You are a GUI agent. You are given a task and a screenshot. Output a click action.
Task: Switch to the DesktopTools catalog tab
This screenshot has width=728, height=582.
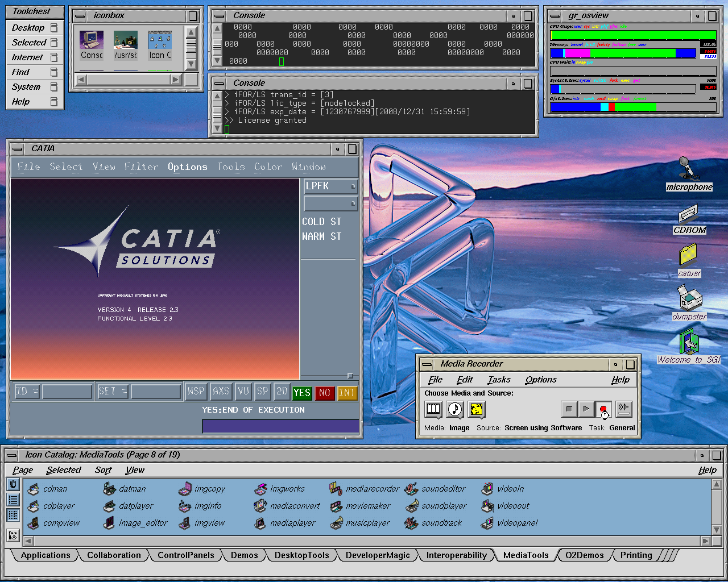[301, 555]
